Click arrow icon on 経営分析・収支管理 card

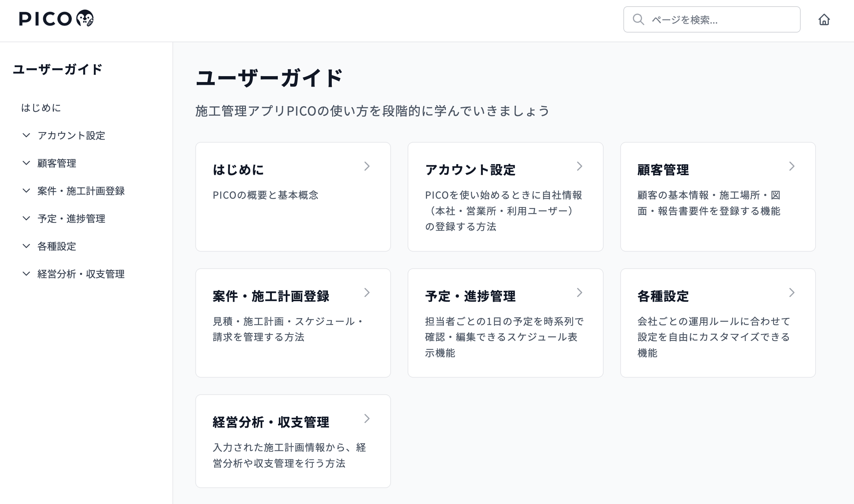click(367, 419)
